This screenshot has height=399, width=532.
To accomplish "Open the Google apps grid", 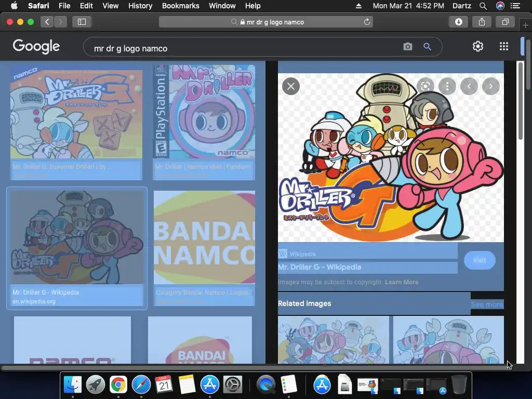I will 504,46.
